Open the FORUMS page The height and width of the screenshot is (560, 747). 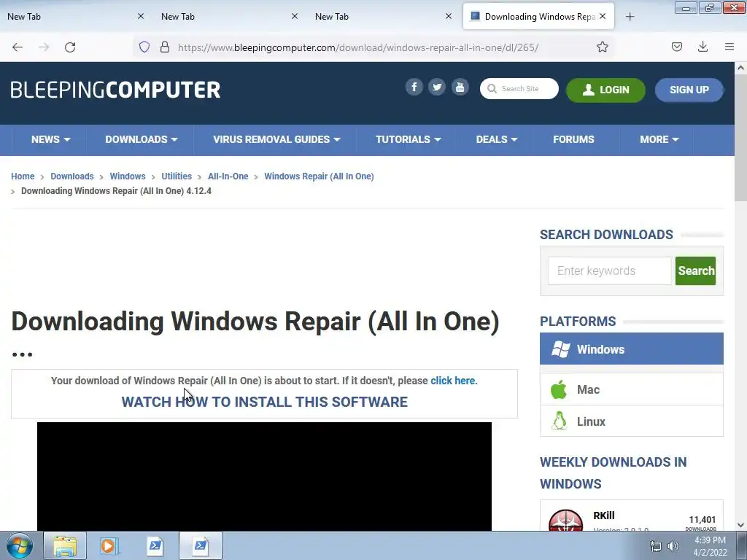pyautogui.click(x=573, y=139)
